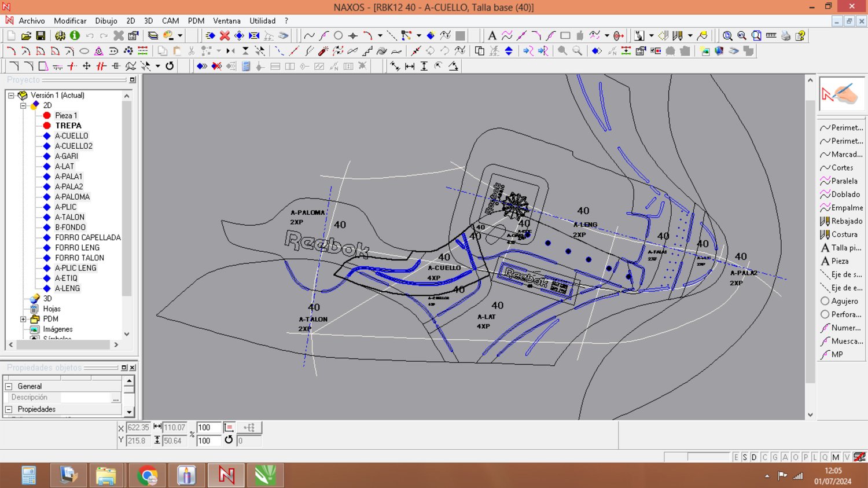Open the Modificar menu
This screenshot has height=488, width=868.
[70, 21]
